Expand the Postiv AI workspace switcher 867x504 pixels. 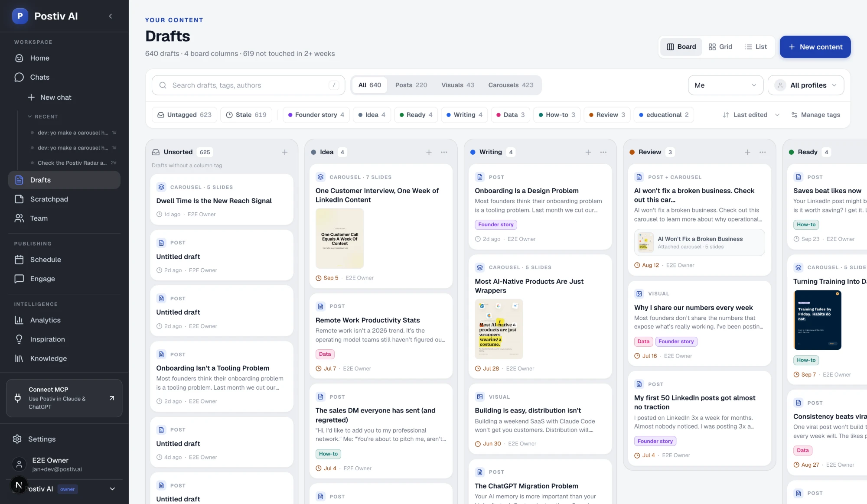(x=112, y=489)
